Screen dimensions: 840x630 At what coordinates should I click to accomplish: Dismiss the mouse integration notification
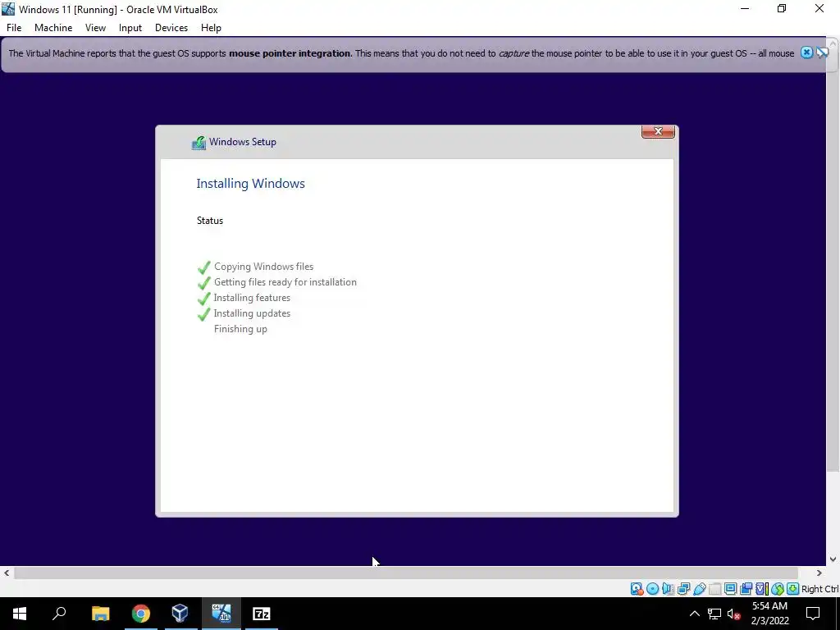[807, 52]
